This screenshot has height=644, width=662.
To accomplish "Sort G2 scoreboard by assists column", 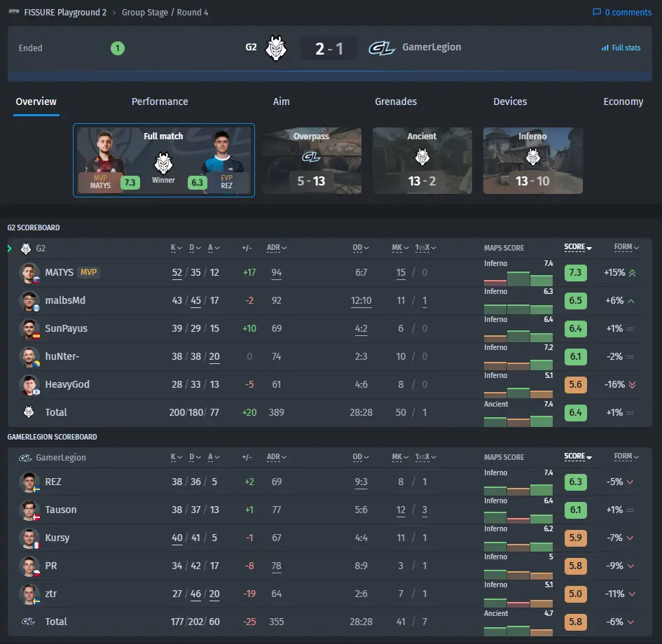I will 214,248.
